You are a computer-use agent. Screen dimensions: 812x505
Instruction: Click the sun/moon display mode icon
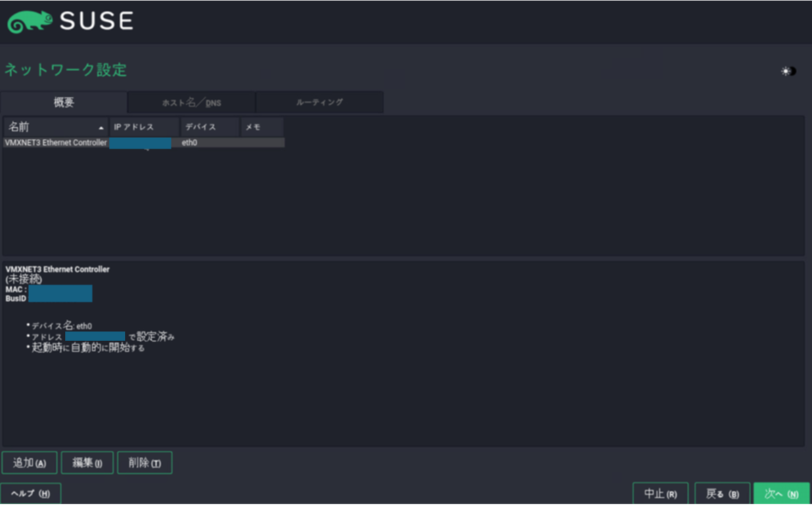(787, 70)
